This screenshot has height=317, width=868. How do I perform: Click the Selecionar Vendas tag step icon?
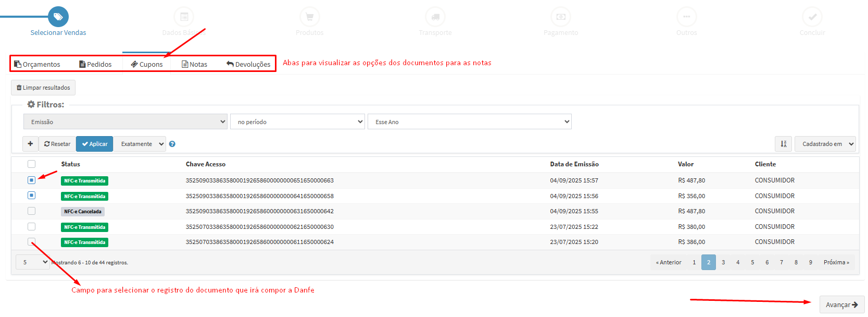point(58,17)
